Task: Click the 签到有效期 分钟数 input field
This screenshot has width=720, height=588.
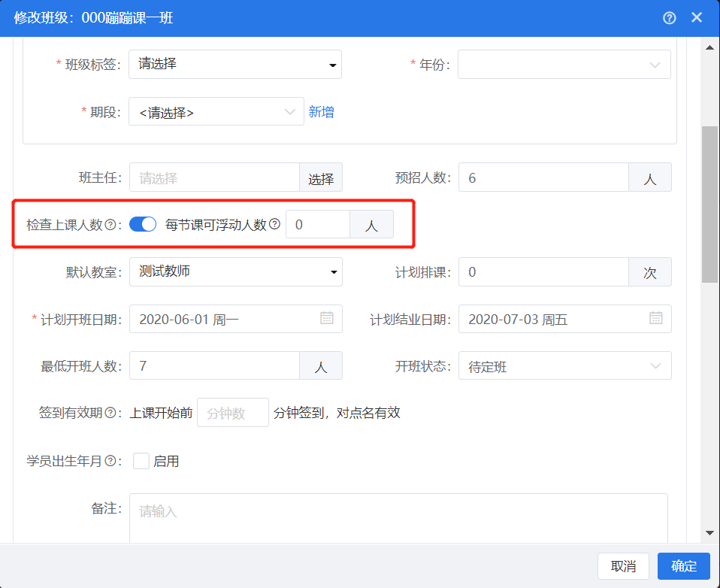Action: point(232,413)
